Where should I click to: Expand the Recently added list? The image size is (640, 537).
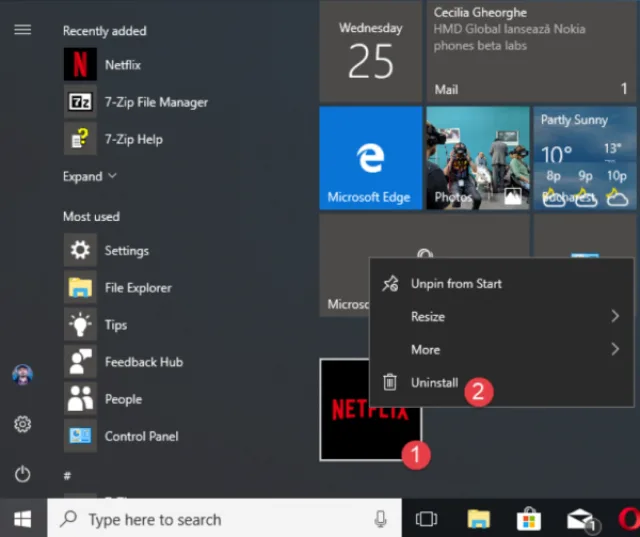click(89, 176)
